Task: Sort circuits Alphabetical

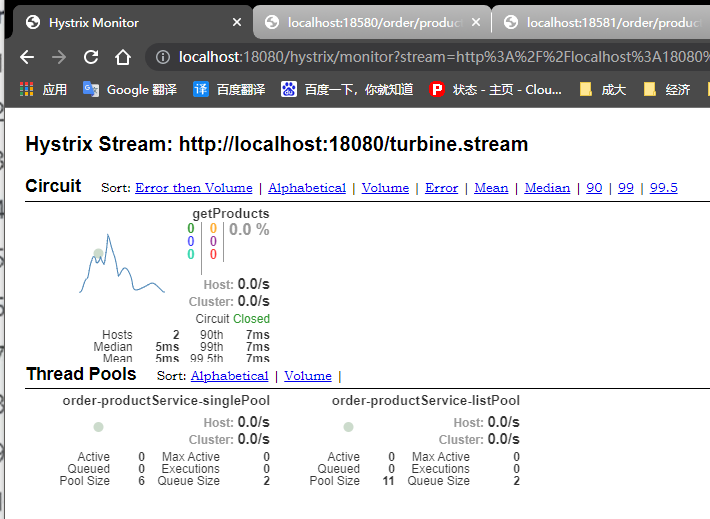Action: 307,187
